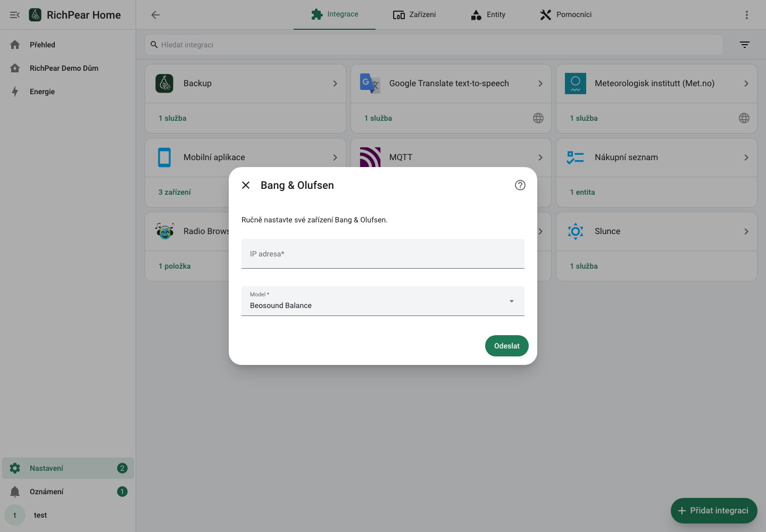Select RichPear Demo Dům in sidebar
Screen dimensions: 766x532
point(68,68)
